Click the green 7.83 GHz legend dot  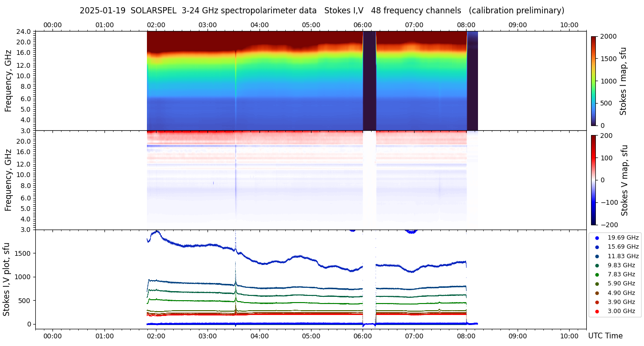[597, 274]
